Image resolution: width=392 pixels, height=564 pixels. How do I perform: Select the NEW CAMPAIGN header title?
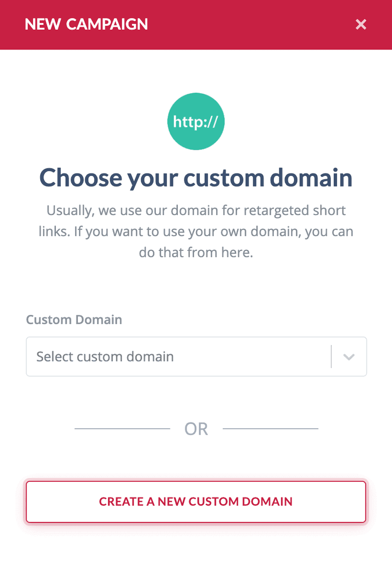(86, 25)
